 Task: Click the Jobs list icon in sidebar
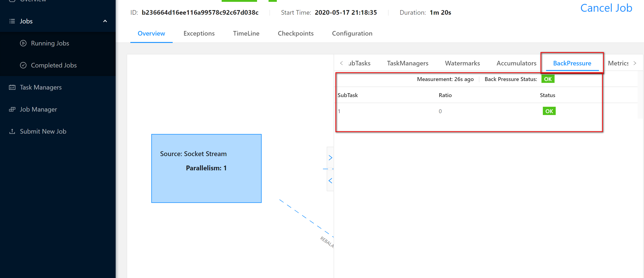pyautogui.click(x=12, y=21)
